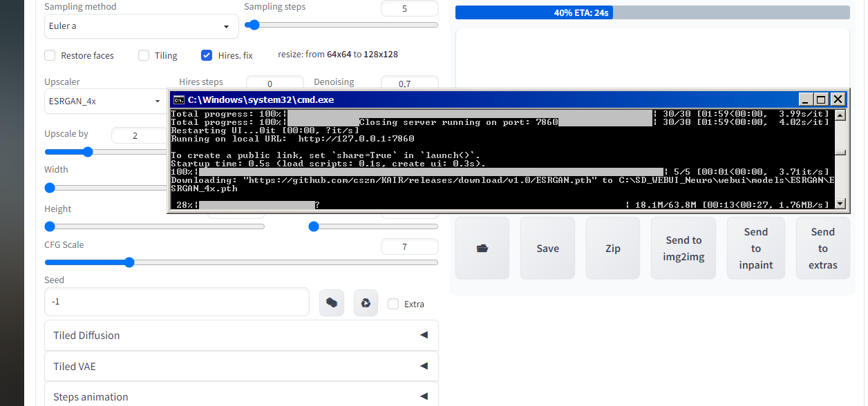Adjust the Width slider handle
This screenshot has height=406, width=868.
tap(50, 188)
